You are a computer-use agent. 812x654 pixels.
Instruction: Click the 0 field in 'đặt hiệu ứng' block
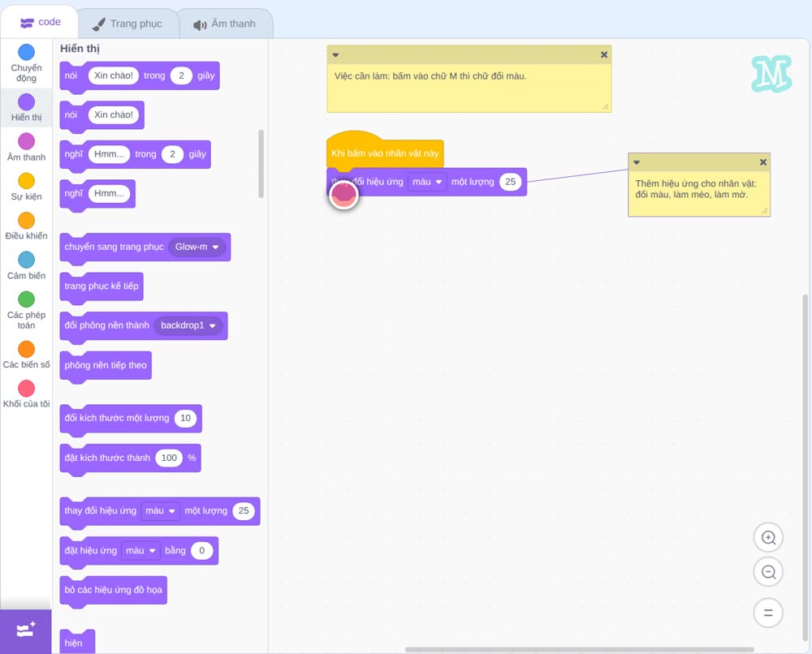pyautogui.click(x=201, y=550)
